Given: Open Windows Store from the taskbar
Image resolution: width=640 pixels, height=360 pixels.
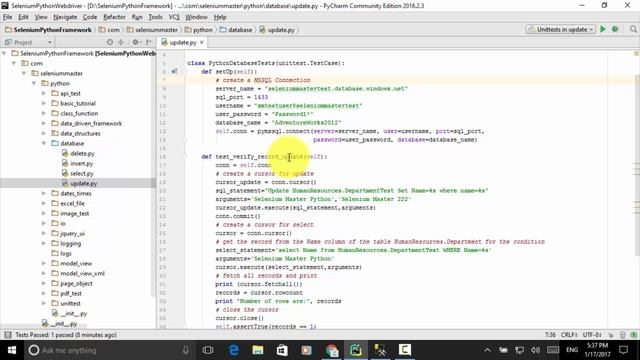Looking at the screenshot, I should 282,350.
